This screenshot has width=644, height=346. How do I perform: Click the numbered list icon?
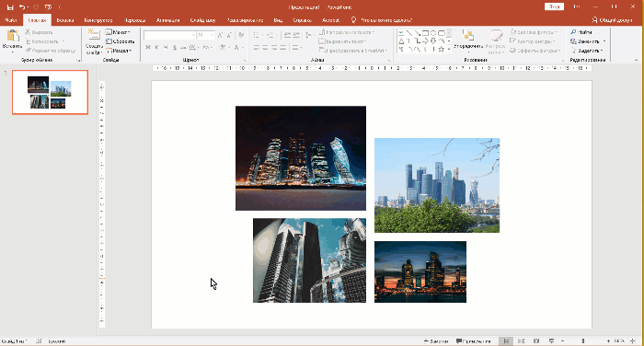coord(271,35)
